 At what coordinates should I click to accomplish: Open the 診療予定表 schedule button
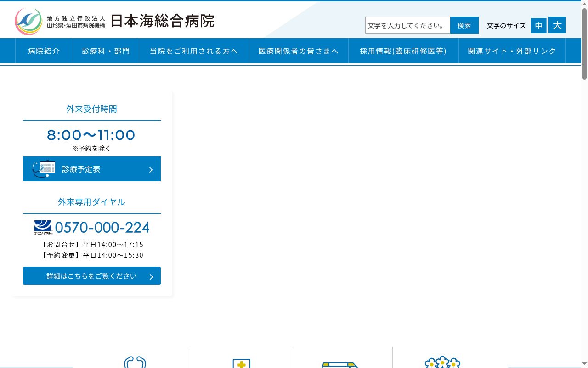(x=92, y=169)
